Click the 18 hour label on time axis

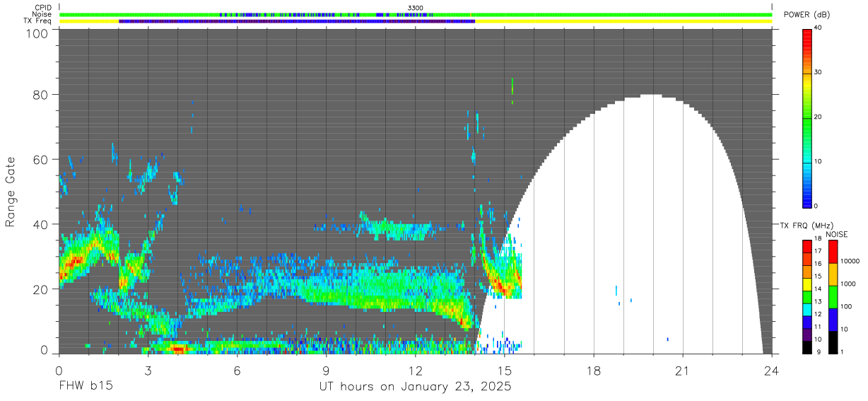[x=594, y=371]
